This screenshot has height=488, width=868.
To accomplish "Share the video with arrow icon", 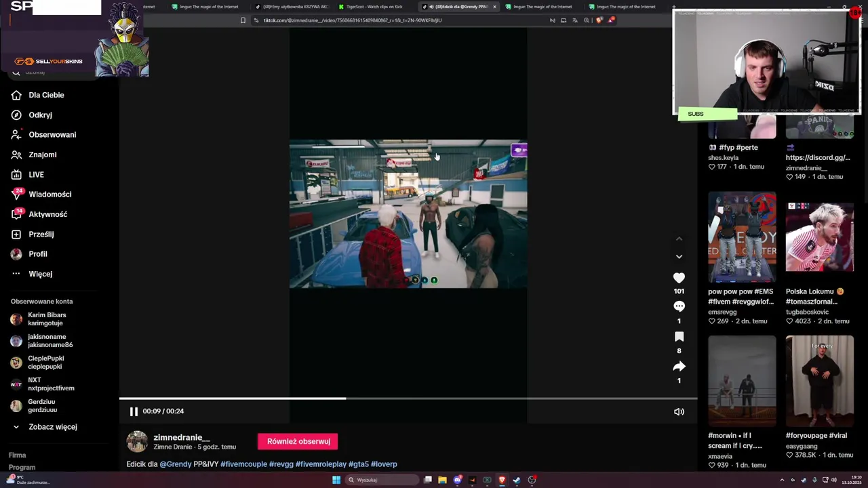I will 679,367.
